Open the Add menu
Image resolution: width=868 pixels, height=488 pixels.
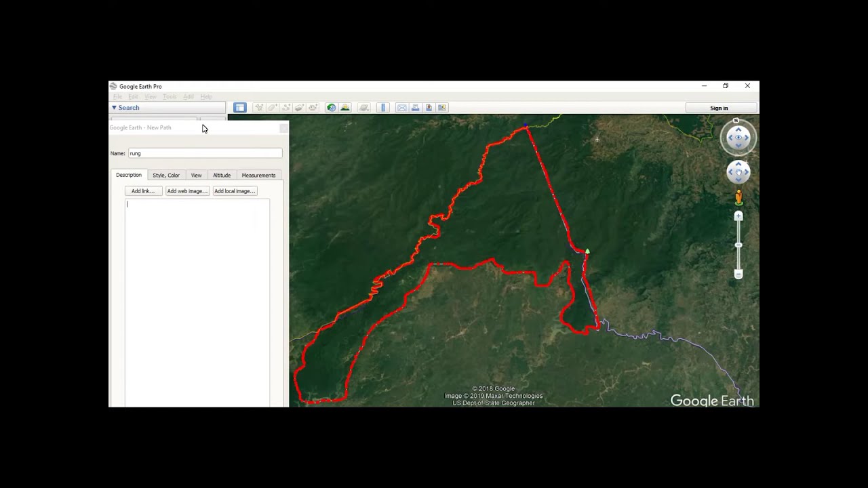click(x=189, y=97)
